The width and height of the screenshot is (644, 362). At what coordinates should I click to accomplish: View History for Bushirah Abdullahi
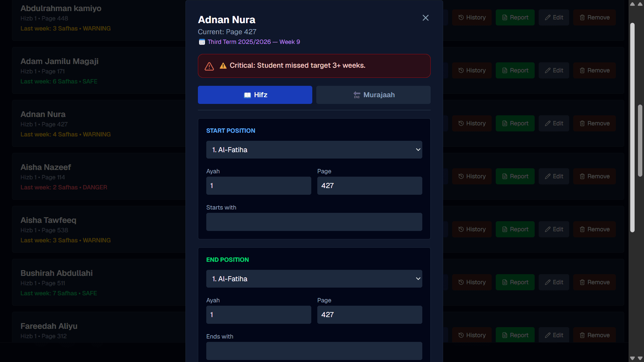[472, 282]
